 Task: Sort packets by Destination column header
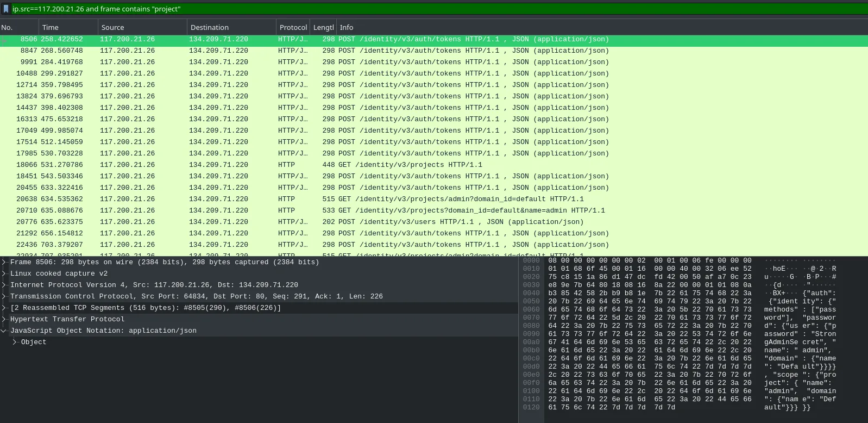(x=231, y=27)
